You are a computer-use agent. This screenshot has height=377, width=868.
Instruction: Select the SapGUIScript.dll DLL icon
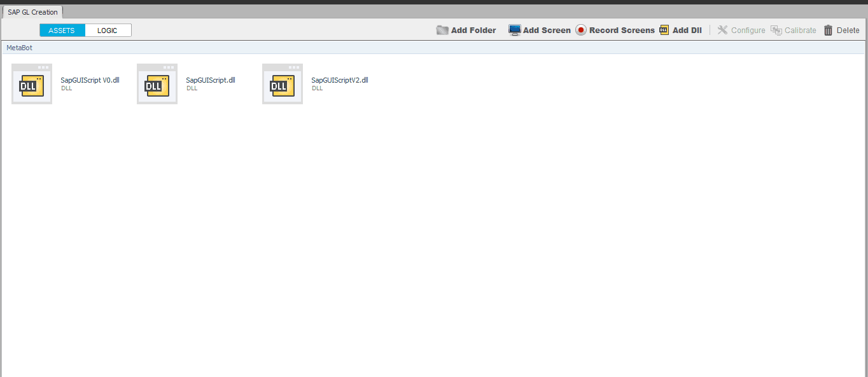pos(157,84)
